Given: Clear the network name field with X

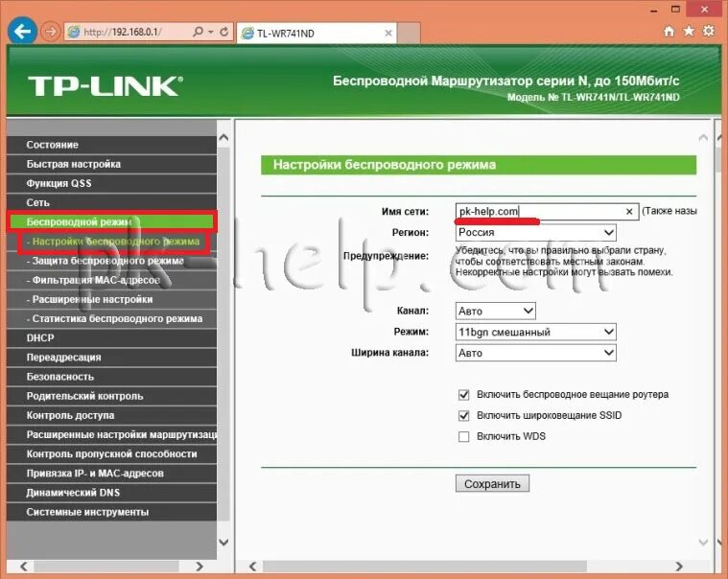Looking at the screenshot, I should (x=629, y=212).
